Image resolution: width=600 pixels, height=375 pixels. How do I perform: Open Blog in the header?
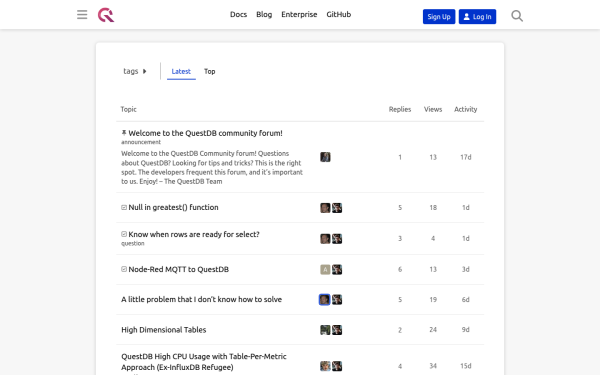[x=264, y=15]
